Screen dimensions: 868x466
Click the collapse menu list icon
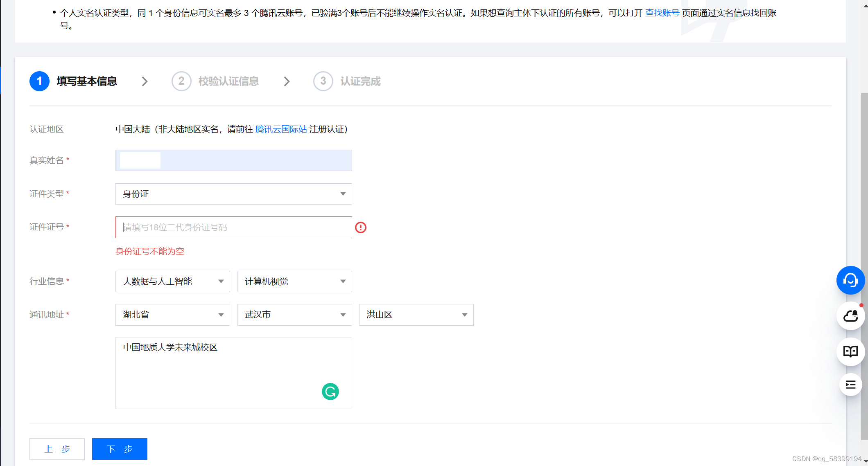(850, 385)
